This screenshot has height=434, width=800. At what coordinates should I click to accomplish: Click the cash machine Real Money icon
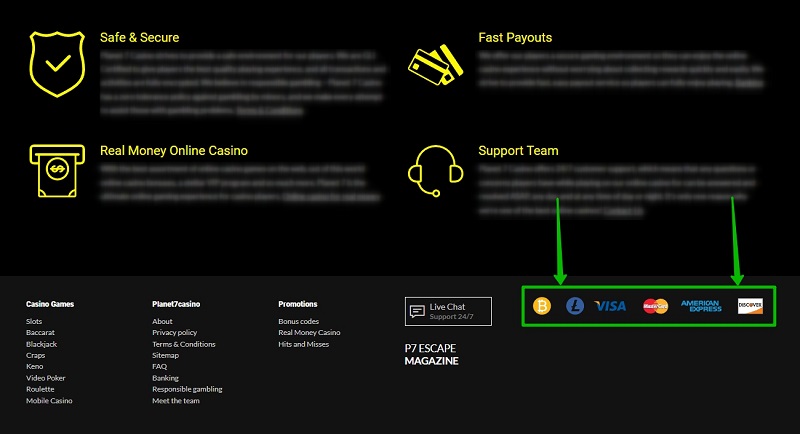57,170
